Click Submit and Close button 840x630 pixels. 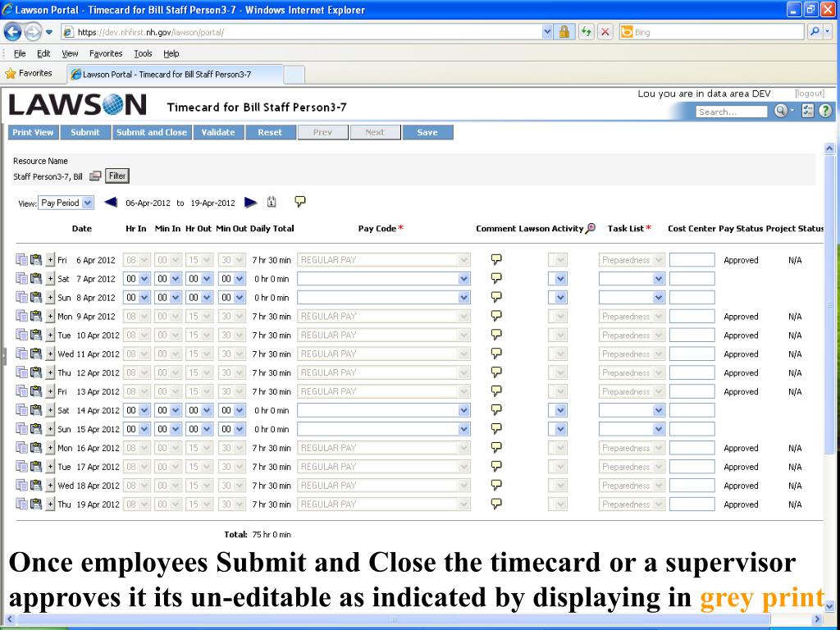[152, 132]
